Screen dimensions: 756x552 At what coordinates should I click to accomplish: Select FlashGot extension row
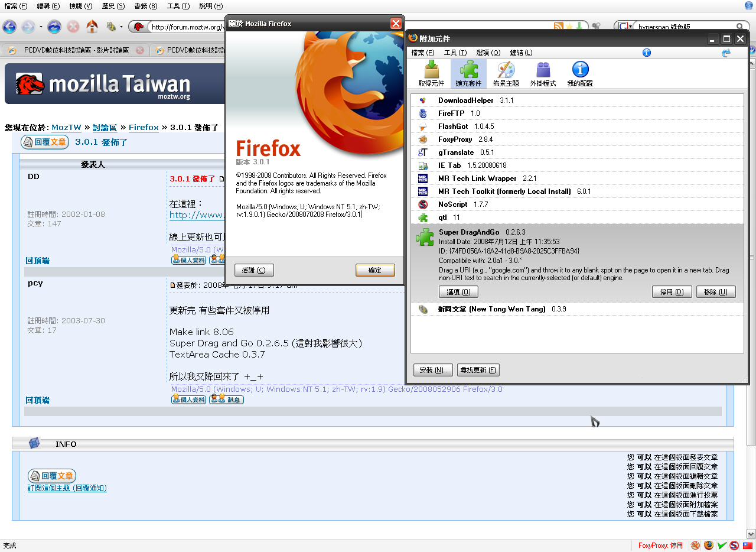coord(577,126)
